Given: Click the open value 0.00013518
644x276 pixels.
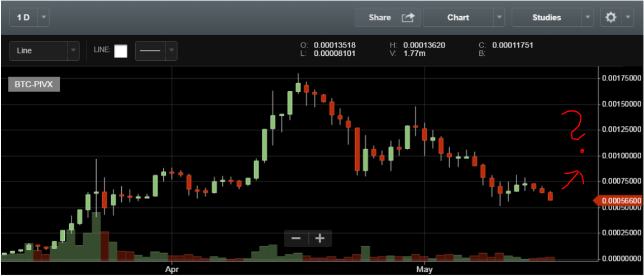Looking at the screenshot, I should pyautogui.click(x=335, y=45).
